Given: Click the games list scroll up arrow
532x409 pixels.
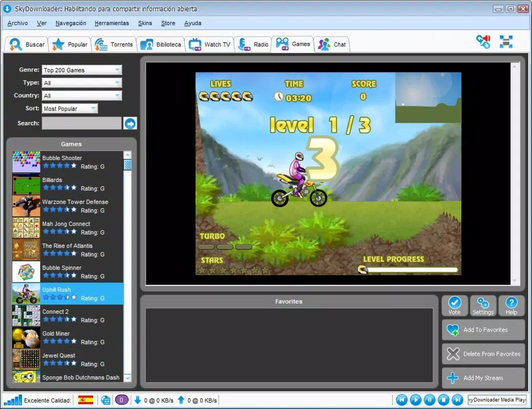Looking at the screenshot, I should click(x=127, y=155).
